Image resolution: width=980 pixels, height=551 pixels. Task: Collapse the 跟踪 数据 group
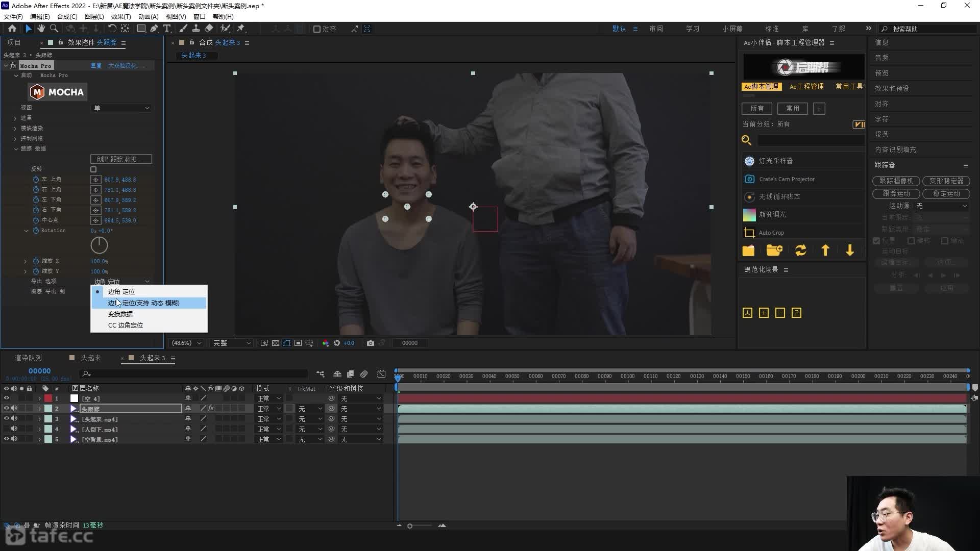pyautogui.click(x=16, y=149)
